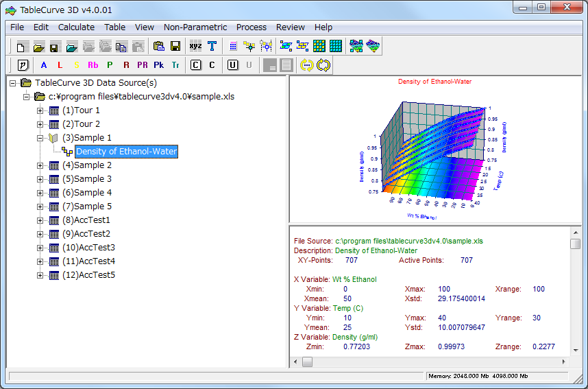This screenshot has width=588, height=389.
Task: Click the 3D surface plot toolbar icon
Action: 373,47
